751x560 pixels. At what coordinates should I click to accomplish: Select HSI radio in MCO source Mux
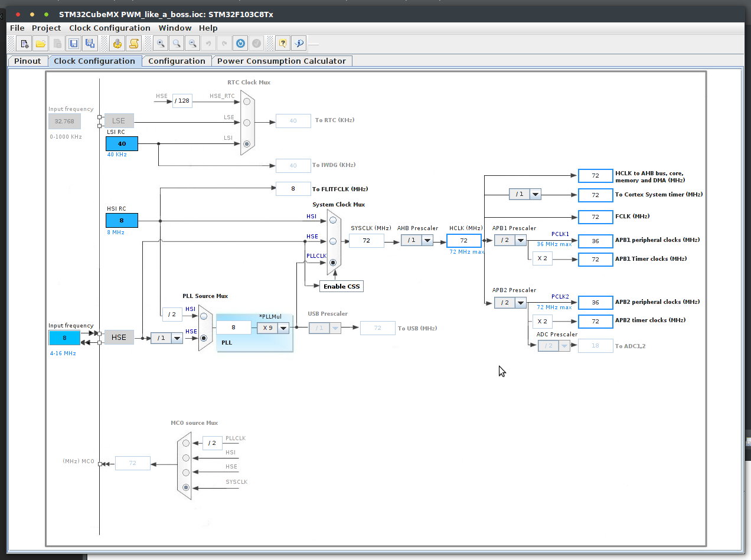187,457
